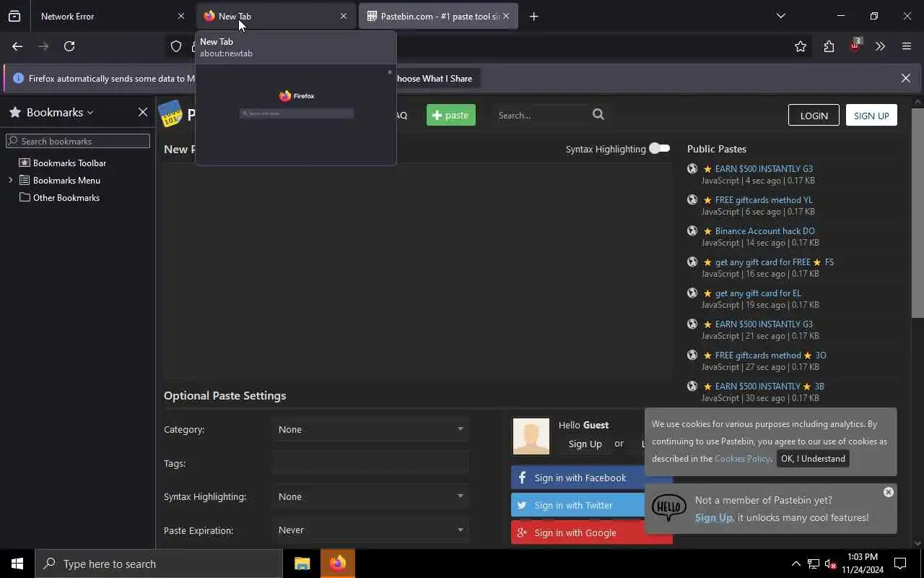Click the Tags input field
This screenshot has height=578, width=924.
[370, 463]
